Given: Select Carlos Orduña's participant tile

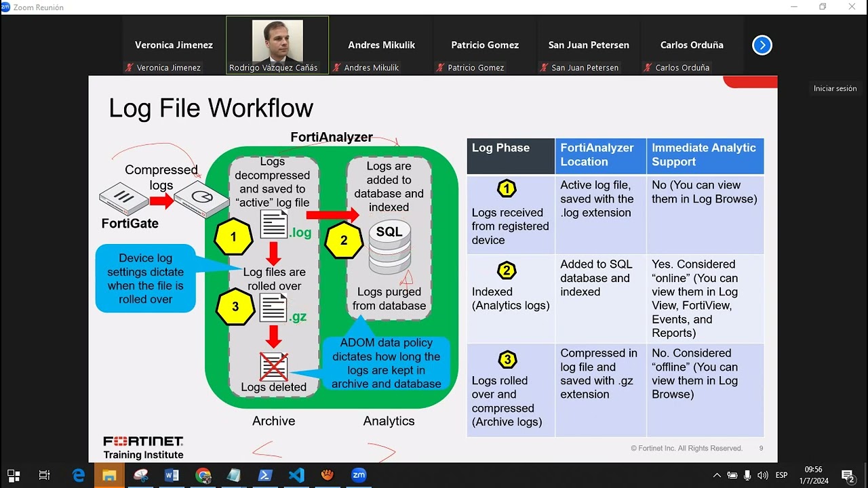Looking at the screenshot, I should [692, 45].
